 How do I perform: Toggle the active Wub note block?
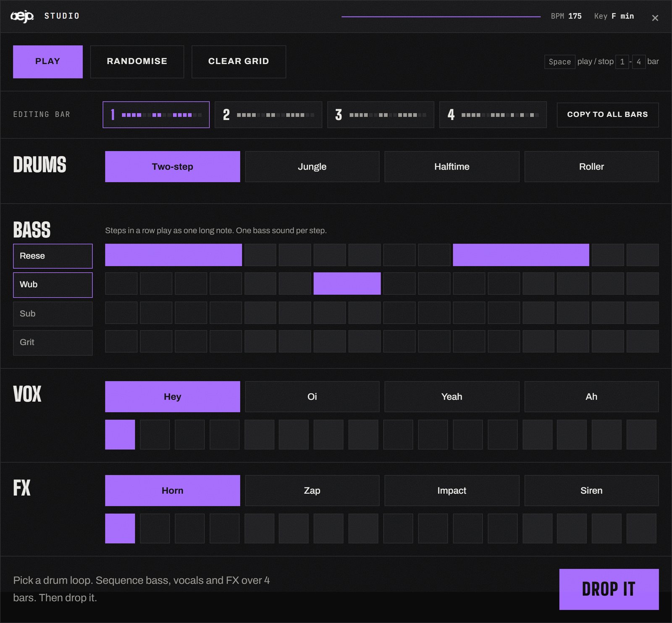347,283
